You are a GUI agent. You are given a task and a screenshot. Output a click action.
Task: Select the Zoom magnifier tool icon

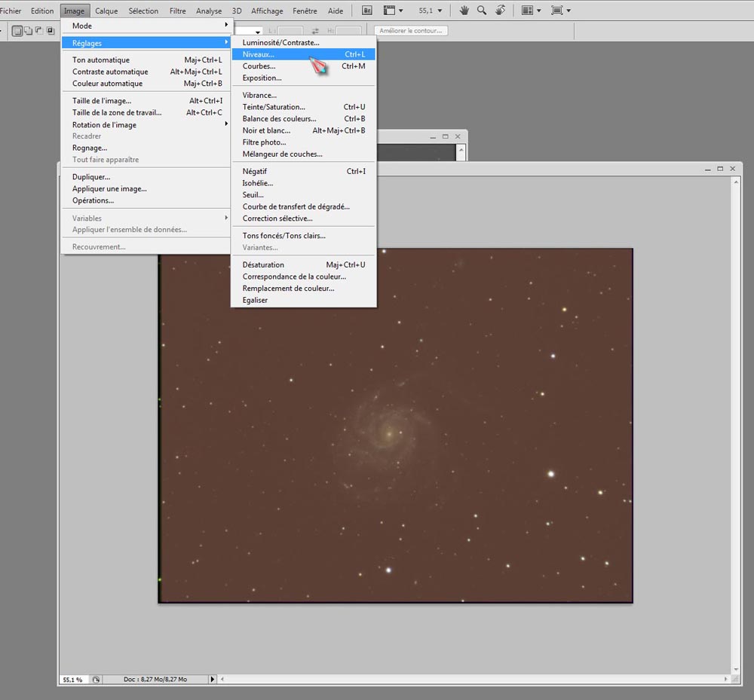(482, 11)
